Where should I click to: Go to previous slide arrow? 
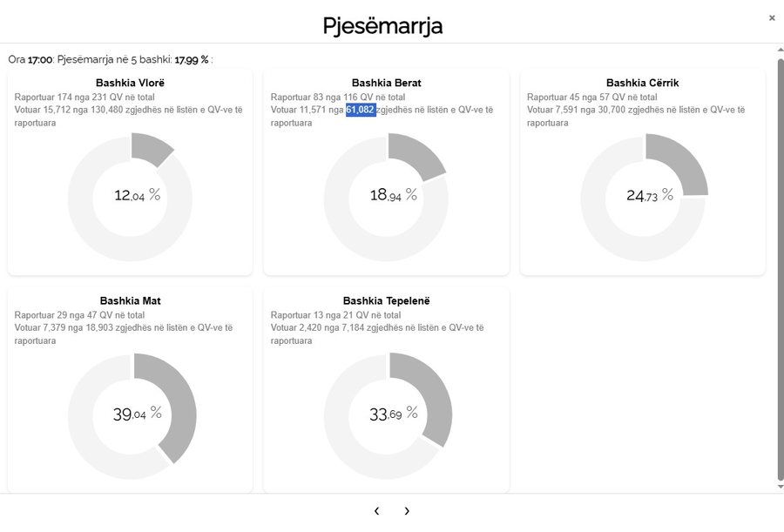[376, 511]
